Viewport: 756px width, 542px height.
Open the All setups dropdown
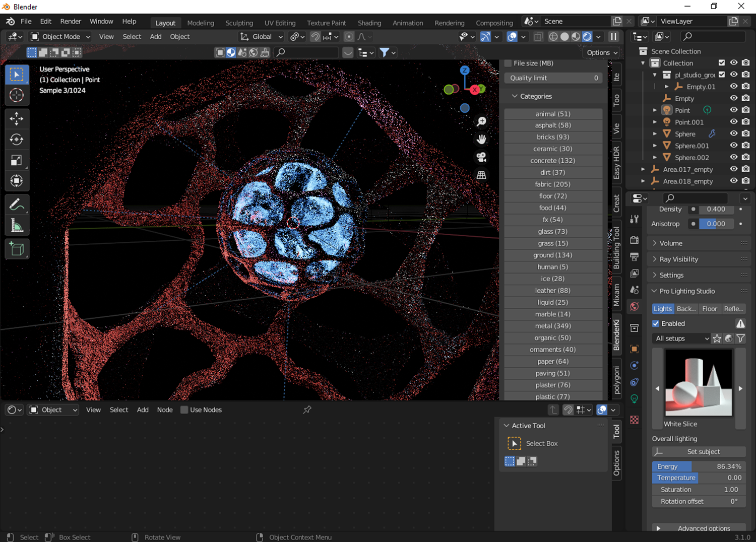pos(681,338)
